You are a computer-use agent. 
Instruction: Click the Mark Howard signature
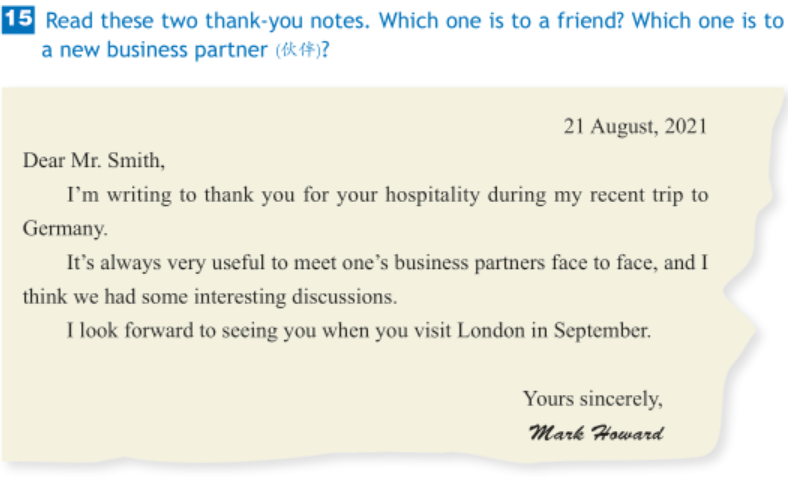[596, 433]
